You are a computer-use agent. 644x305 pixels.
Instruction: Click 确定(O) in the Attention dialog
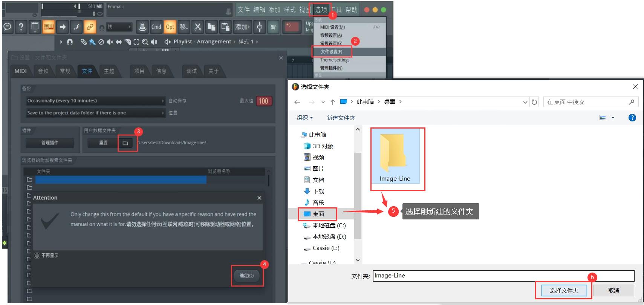tap(247, 276)
